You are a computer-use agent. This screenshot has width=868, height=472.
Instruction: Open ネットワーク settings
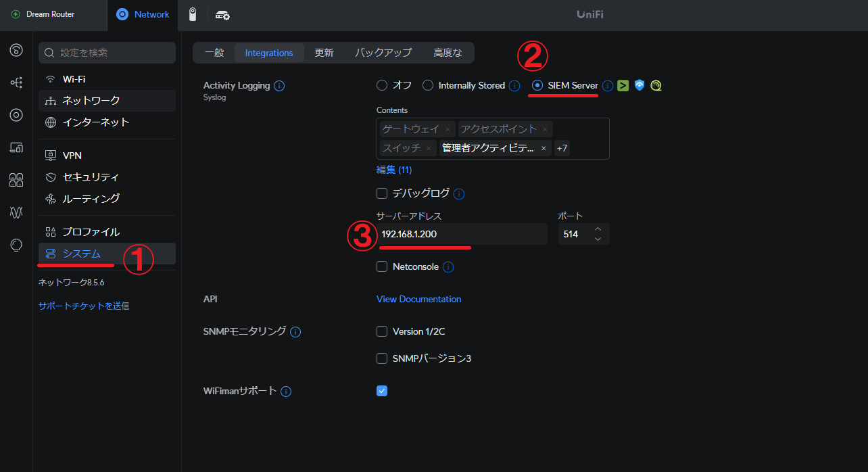[x=107, y=100]
